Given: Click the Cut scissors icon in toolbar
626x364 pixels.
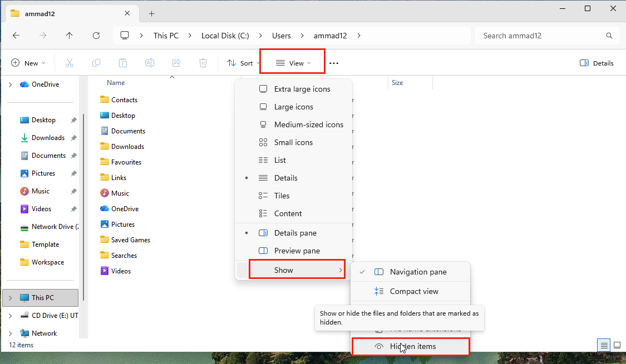Looking at the screenshot, I should pos(70,63).
